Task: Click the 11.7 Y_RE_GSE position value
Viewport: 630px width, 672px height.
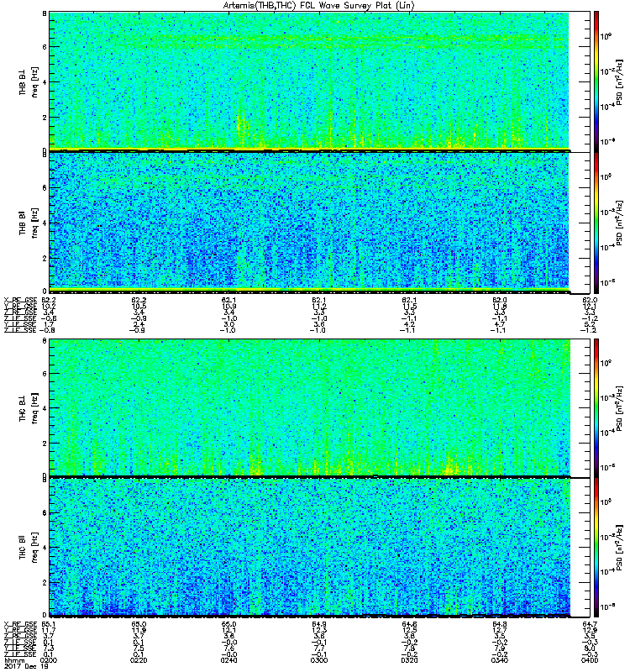Action: 49,631
